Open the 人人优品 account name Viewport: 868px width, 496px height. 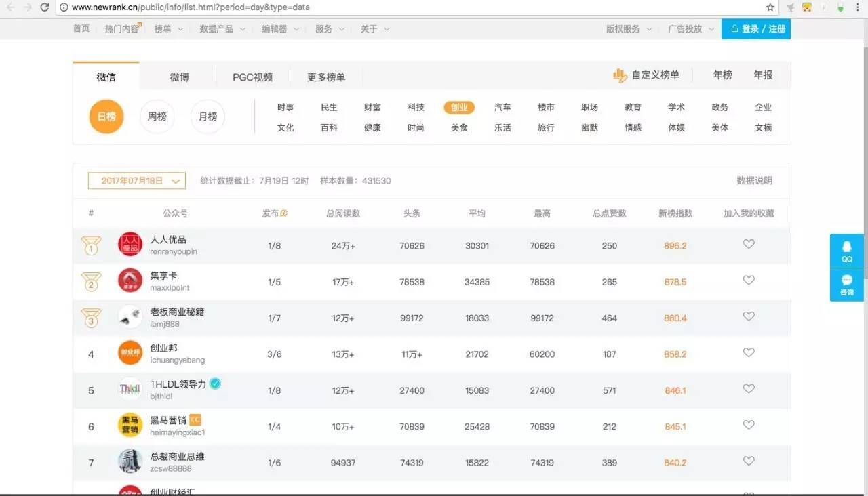168,239
